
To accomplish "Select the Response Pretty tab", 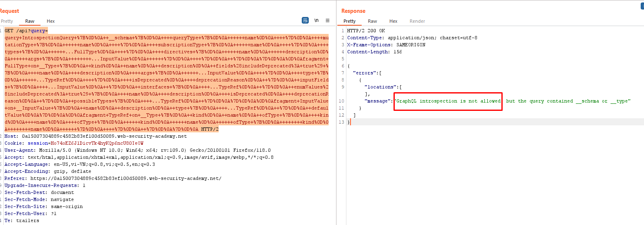I will (349, 21).
